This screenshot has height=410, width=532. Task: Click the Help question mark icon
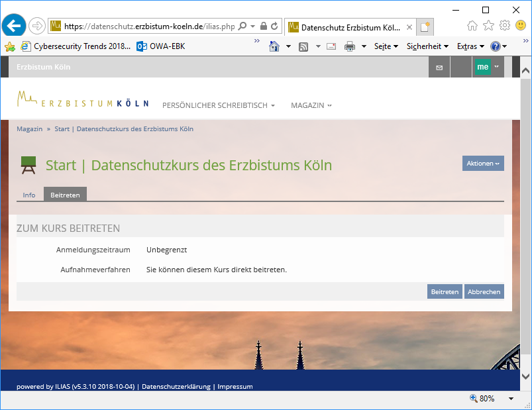[x=496, y=46]
